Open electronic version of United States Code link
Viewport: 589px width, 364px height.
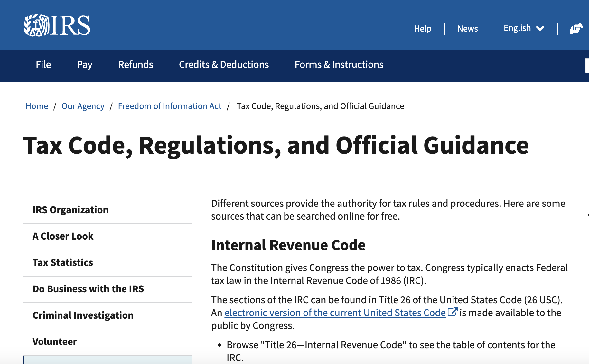[x=335, y=313]
